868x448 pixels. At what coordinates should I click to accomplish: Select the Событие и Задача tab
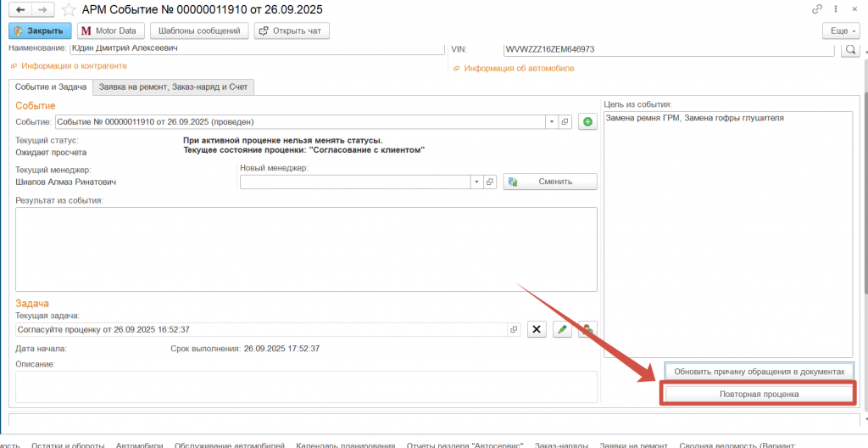(50, 87)
